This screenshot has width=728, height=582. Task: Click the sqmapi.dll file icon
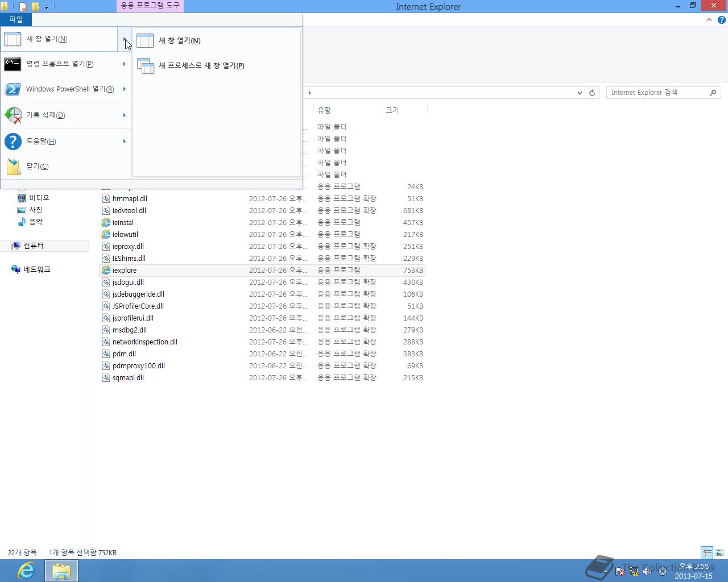tap(106, 378)
